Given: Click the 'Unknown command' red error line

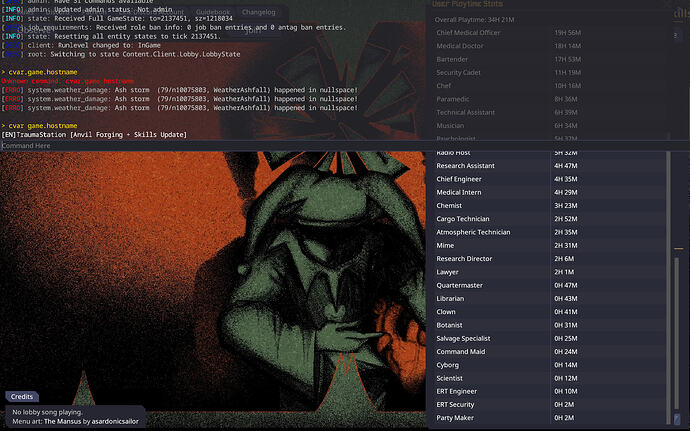Looking at the screenshot, I should point(68,81).
